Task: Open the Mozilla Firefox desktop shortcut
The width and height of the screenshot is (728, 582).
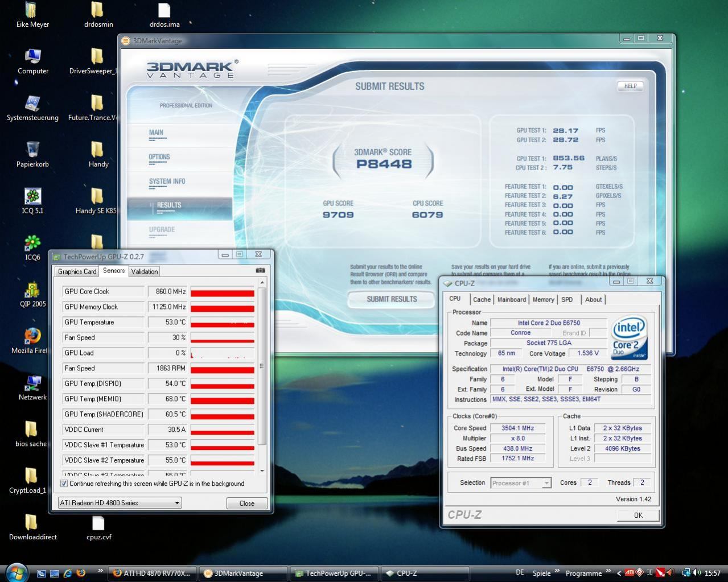Action: click(x=32, y=337)
